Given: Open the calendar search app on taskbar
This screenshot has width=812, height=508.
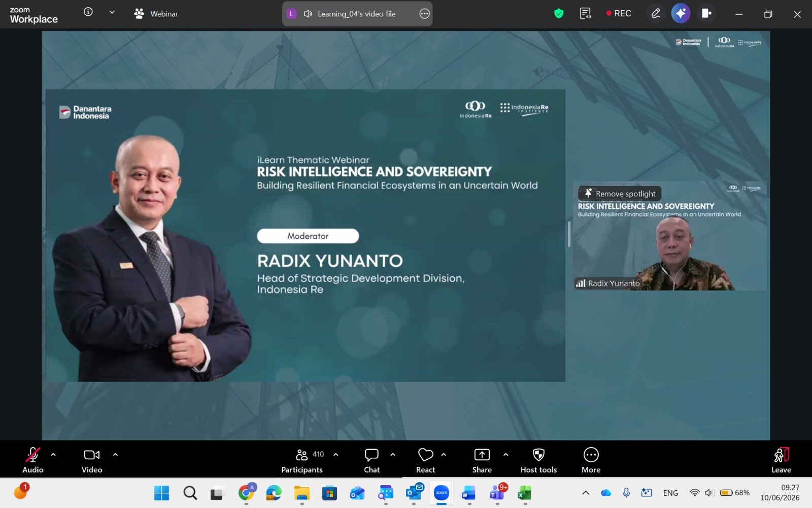Looking at the screenshot, I should click(386, 493).
